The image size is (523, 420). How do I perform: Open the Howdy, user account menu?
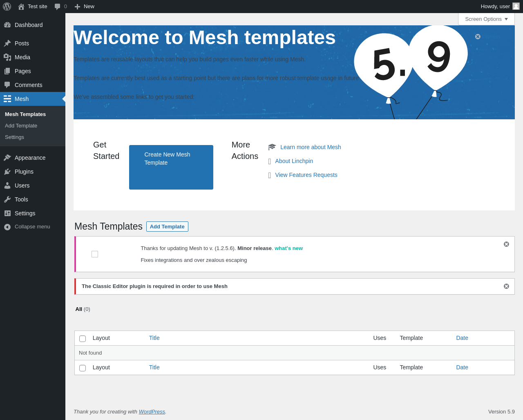pos(500,7)
